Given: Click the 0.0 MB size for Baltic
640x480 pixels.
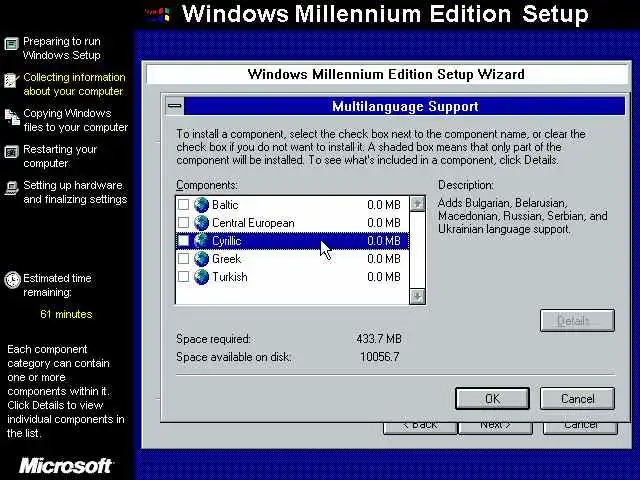Looking at the screenshot, I should click(384, 204).
